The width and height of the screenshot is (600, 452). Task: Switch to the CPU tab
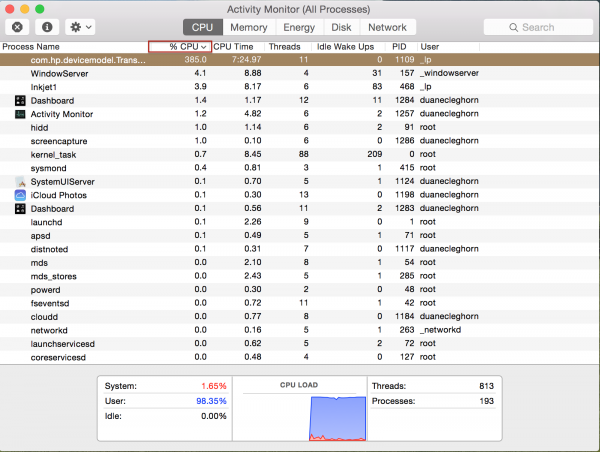(x=202, y=28)
